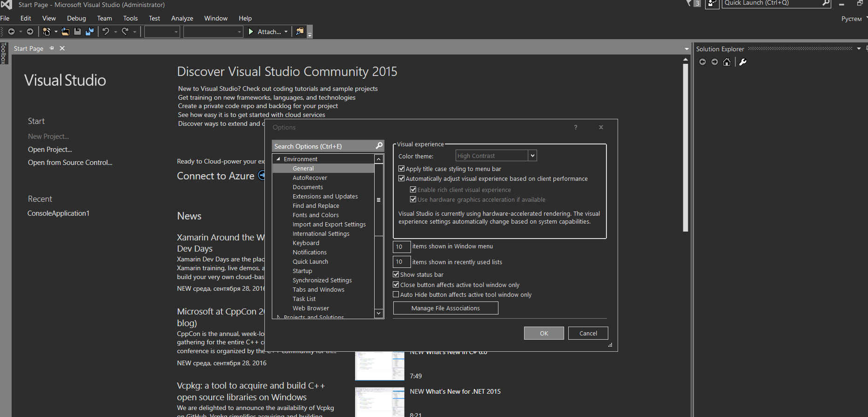Click the Redo toolbar icon
The height and width of the screenshot is (417, 868).
click(125, 32)
